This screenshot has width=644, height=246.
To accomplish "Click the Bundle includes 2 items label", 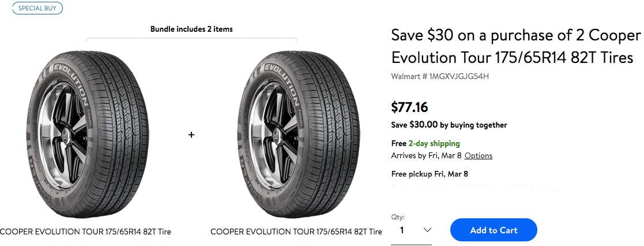I will pos(191,29).
